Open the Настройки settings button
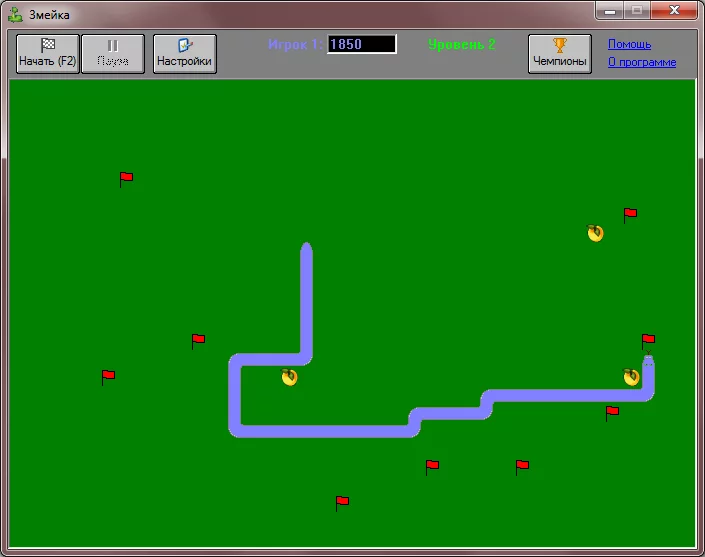The image size is (705, 557). (185, 53)
